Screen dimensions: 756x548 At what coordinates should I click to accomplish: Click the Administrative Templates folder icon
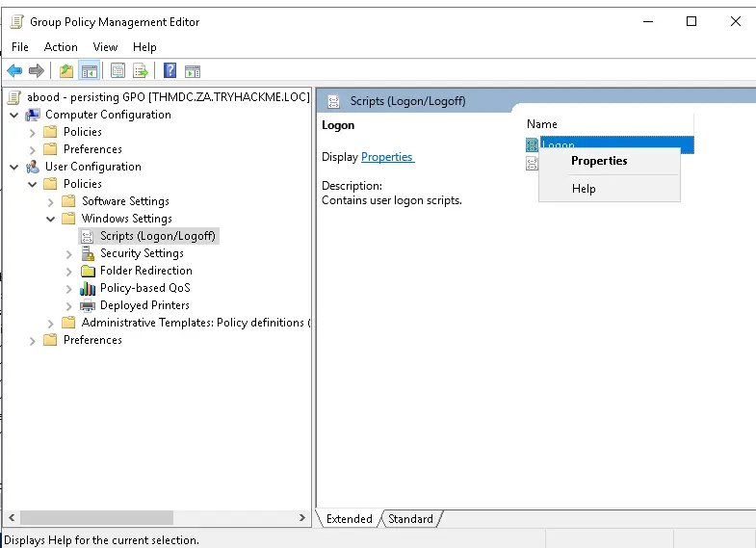pos(69,323)
